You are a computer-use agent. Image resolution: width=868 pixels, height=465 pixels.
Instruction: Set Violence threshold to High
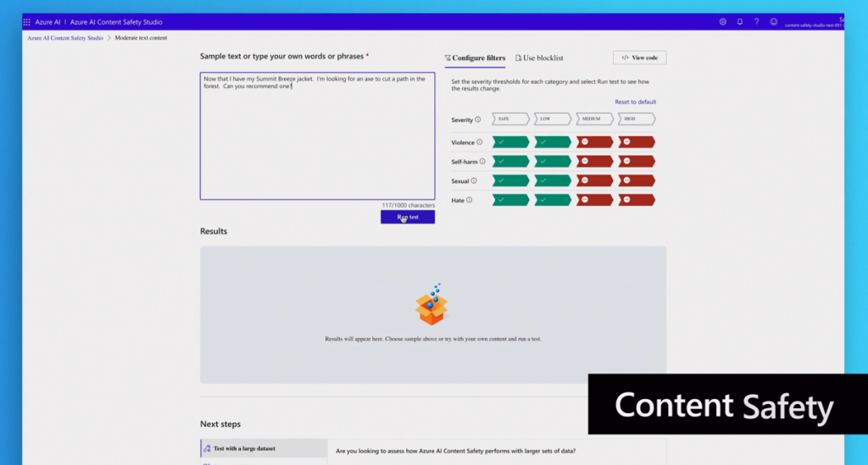(x=637, y=142)
